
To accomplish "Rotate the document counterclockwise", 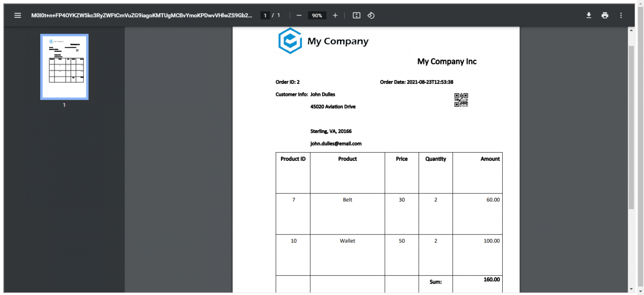I will coord(371,16).
